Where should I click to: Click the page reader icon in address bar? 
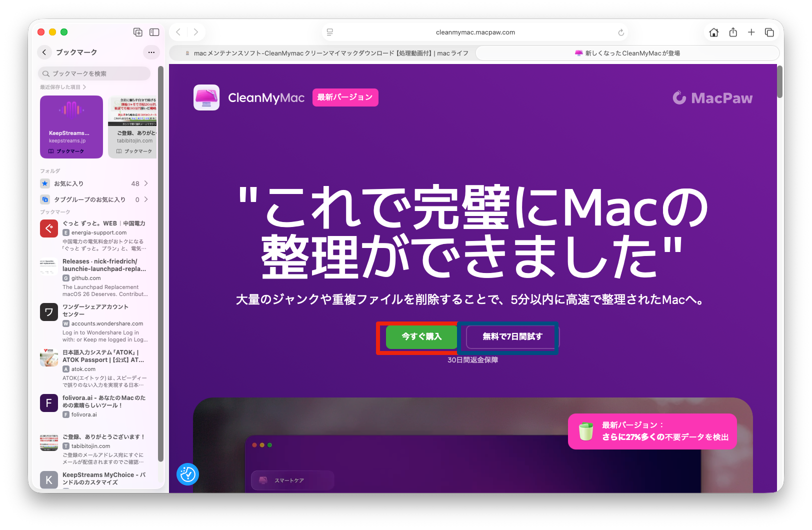click(330, 32)
